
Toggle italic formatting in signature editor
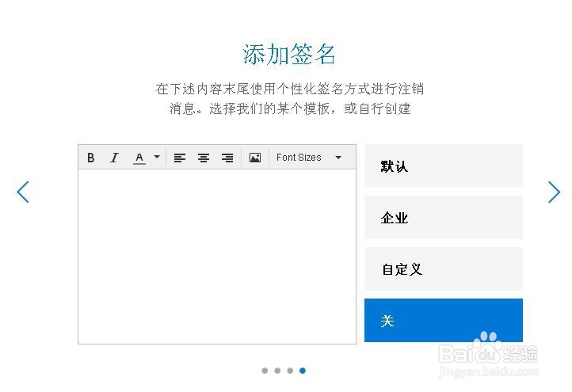coord(114,158)
